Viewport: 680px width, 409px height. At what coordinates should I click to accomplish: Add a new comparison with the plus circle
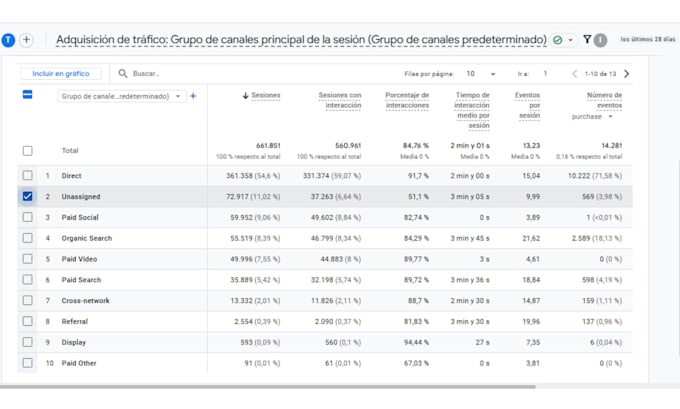tap(26, 40)
